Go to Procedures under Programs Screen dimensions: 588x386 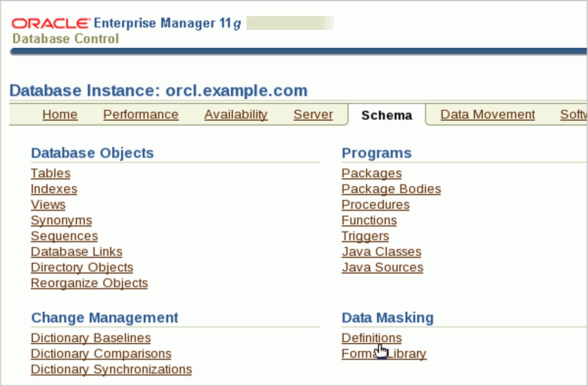pyautogui.click(x=375, y=204)
